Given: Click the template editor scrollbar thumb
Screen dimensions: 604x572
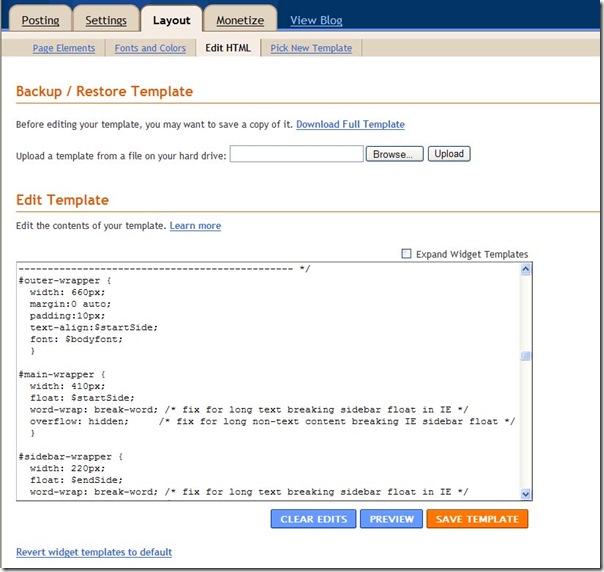Looking at the screenshot, I should point(525,356).
